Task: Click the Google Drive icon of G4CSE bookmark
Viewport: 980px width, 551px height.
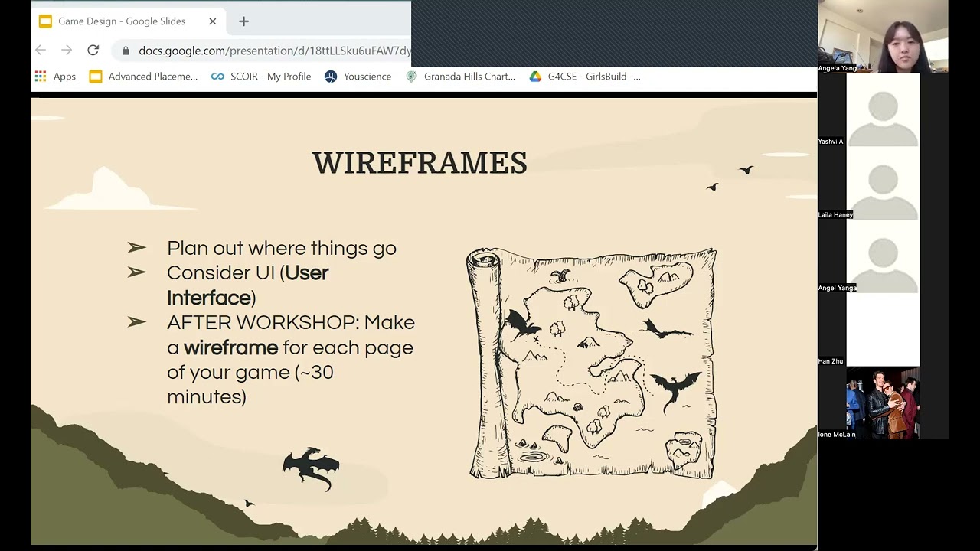Action: coord(535,77)
